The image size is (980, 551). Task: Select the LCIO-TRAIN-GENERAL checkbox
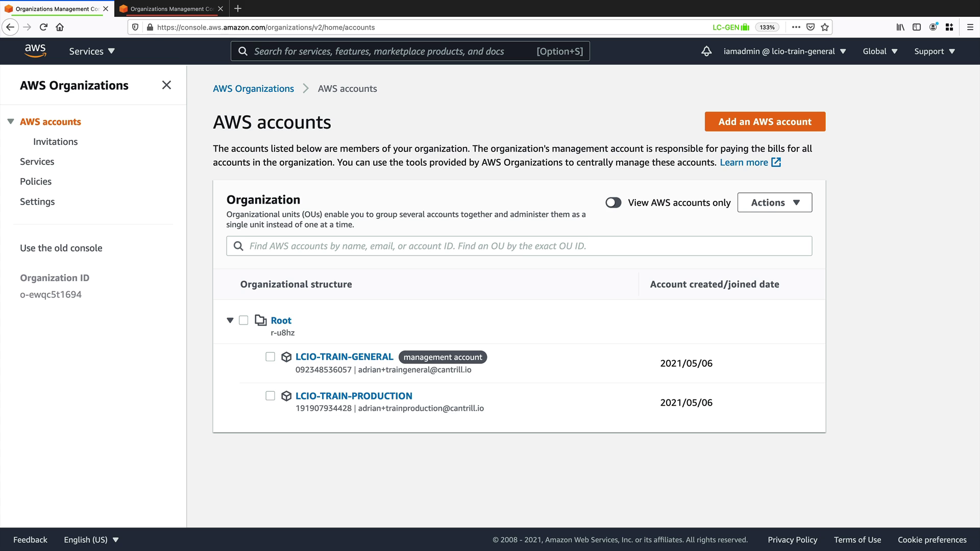click(271, 357)
